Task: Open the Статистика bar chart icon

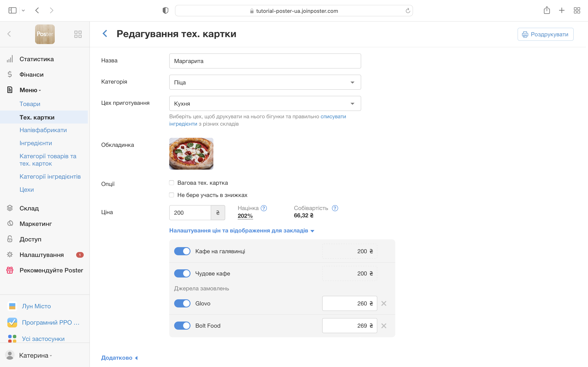Action: [10, 59]
